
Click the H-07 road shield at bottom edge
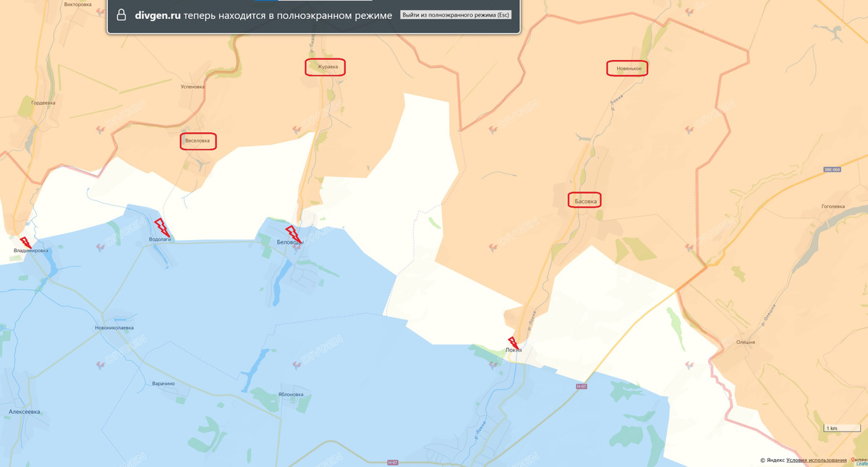pos(392,462)
